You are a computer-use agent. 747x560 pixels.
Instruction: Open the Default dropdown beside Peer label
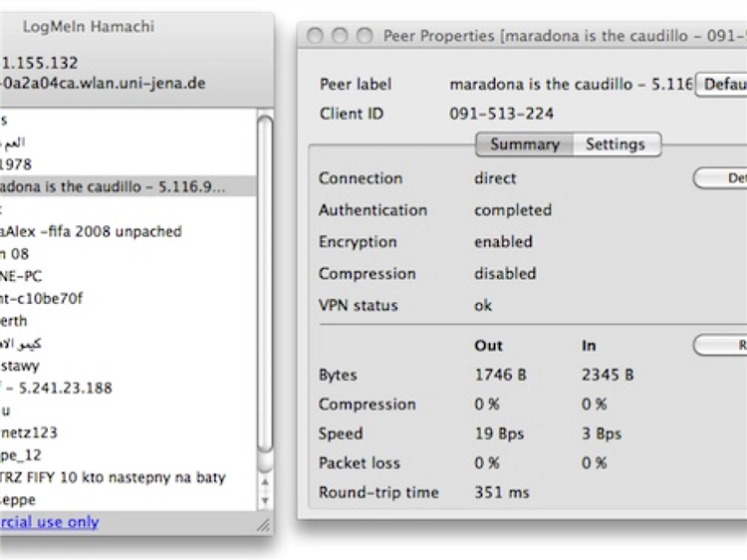721,85
